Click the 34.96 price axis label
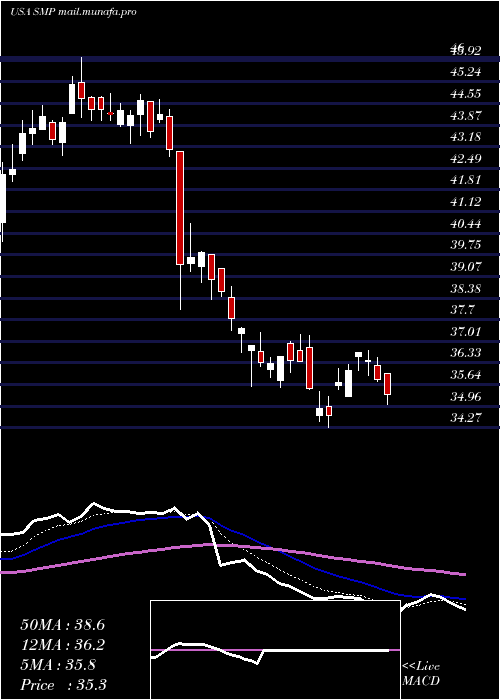 coord(466,396)
